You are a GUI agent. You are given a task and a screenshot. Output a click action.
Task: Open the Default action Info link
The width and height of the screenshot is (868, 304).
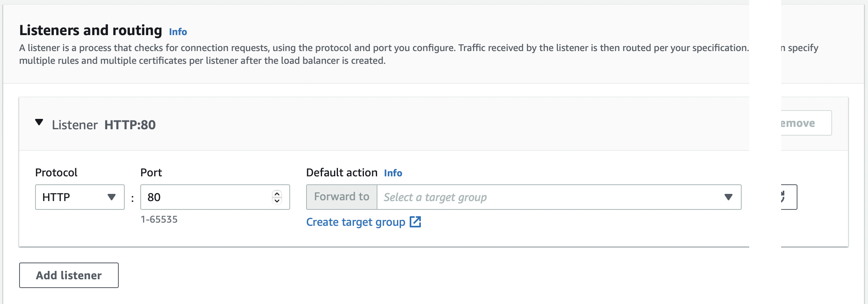point(393,173)
